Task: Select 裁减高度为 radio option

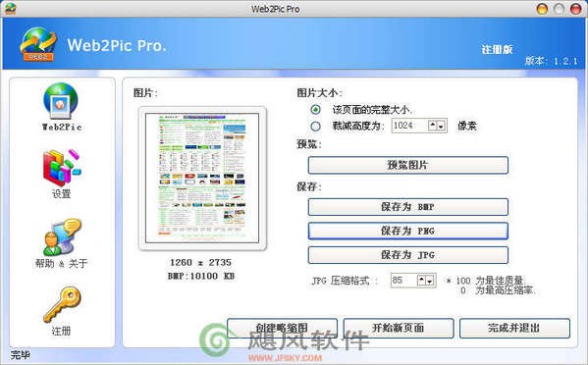Action: pos(316,126)
